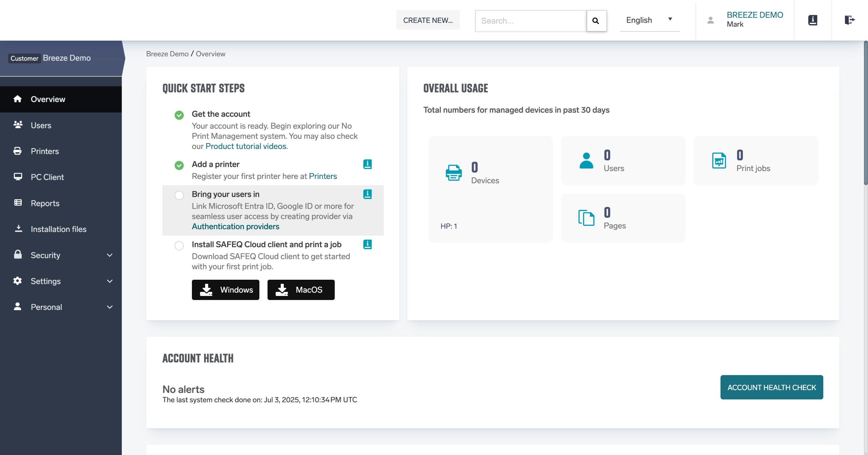Click the Add a printer green checkmark
This screenshot has width=868, height=455.
[x=179, y=165]
